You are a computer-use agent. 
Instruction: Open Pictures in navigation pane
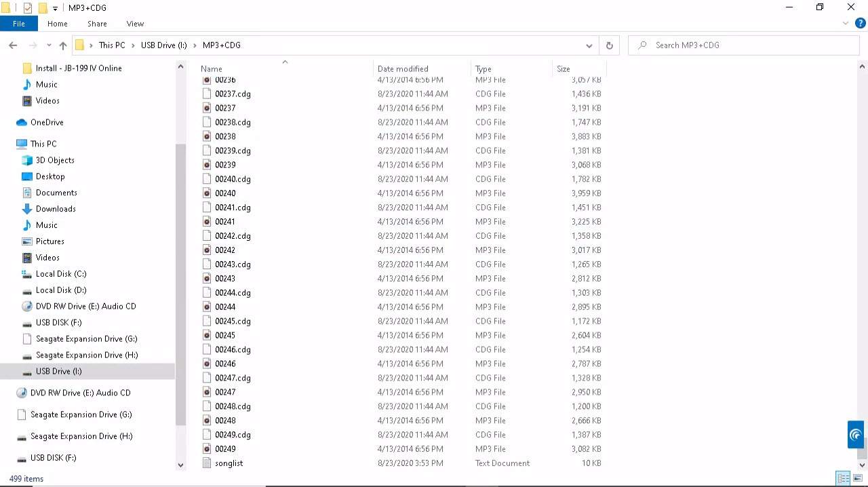50,242
